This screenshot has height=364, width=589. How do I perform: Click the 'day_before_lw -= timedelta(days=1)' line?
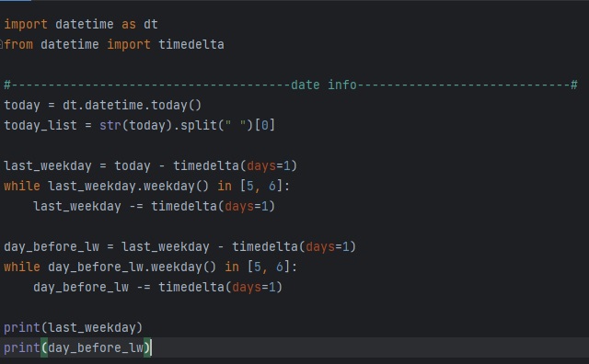(157, 288)
